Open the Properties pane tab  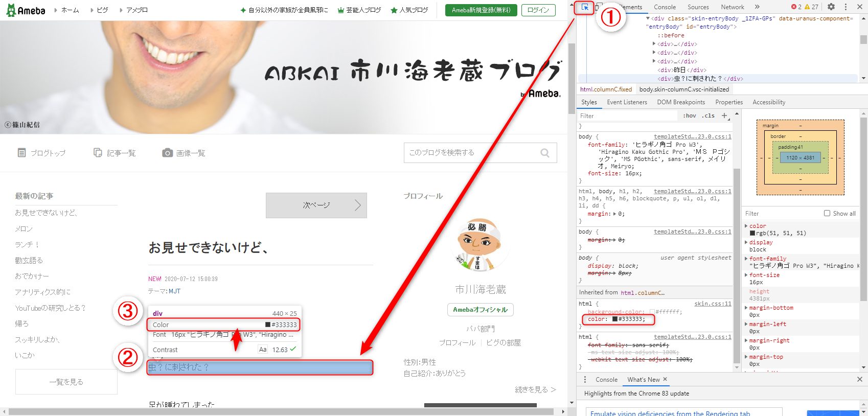pyautogui.click(x=729, y=102)
